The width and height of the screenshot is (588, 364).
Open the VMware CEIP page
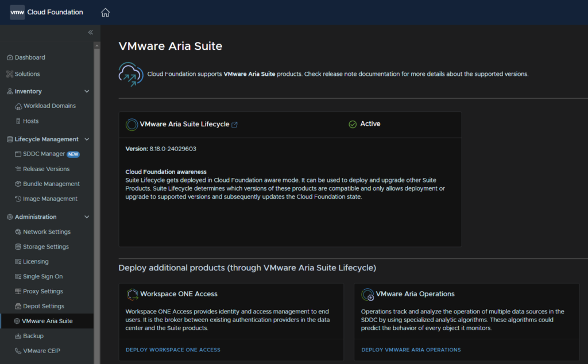(x=41, y=351)
